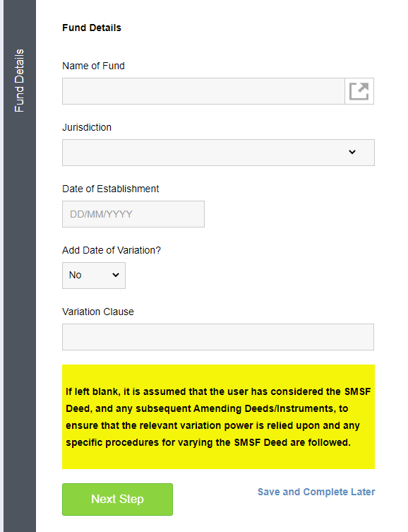The height and width of the screenshot is (532, 408).
Task: Select the Fund Details sidebar tab
Action: click(19, 81)
